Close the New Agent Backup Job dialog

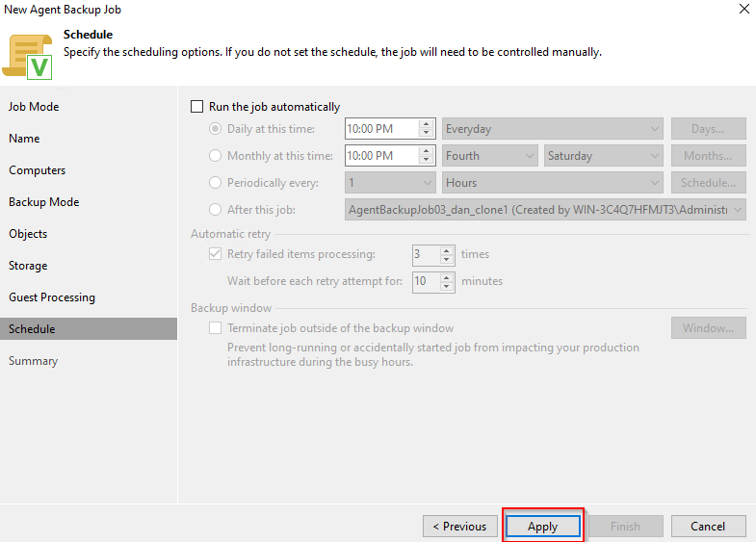tap(743, 10)
